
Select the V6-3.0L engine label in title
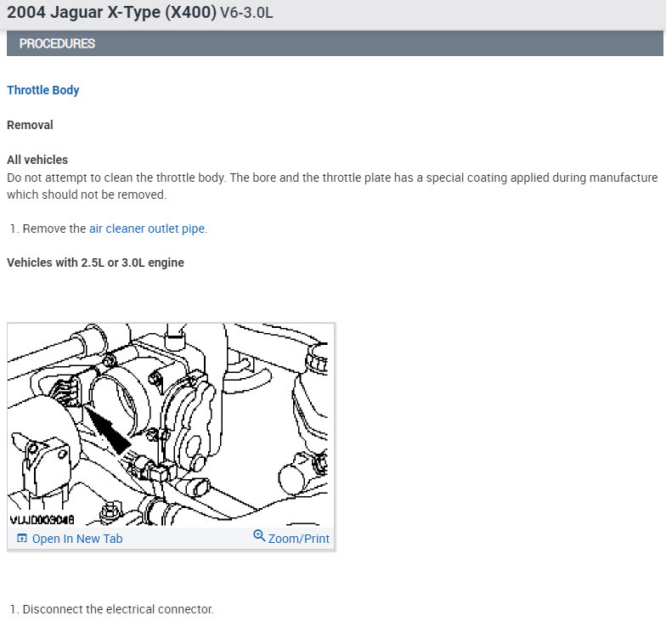[246, 13]
